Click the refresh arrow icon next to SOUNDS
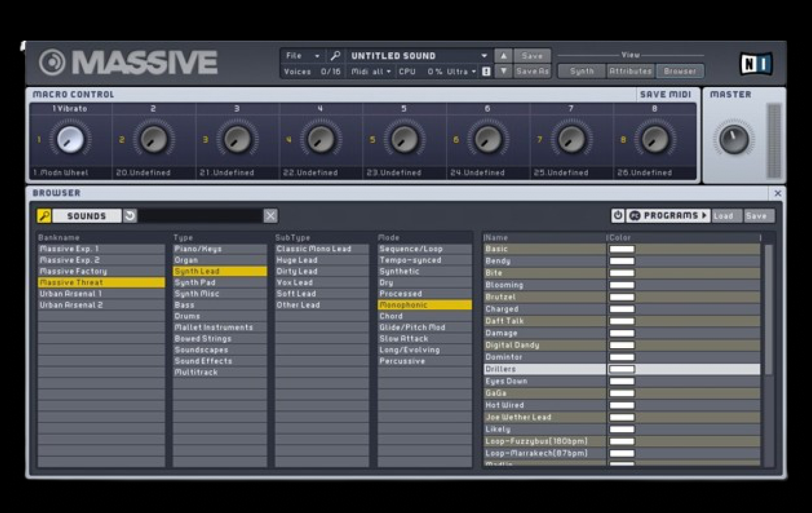The height and width of the screenshot is (513, 812). pos(130,216)
